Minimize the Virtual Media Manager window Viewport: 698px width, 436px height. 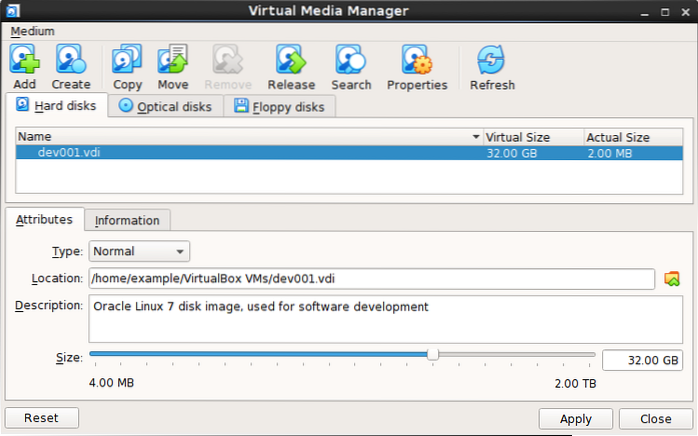coord(645,12)
